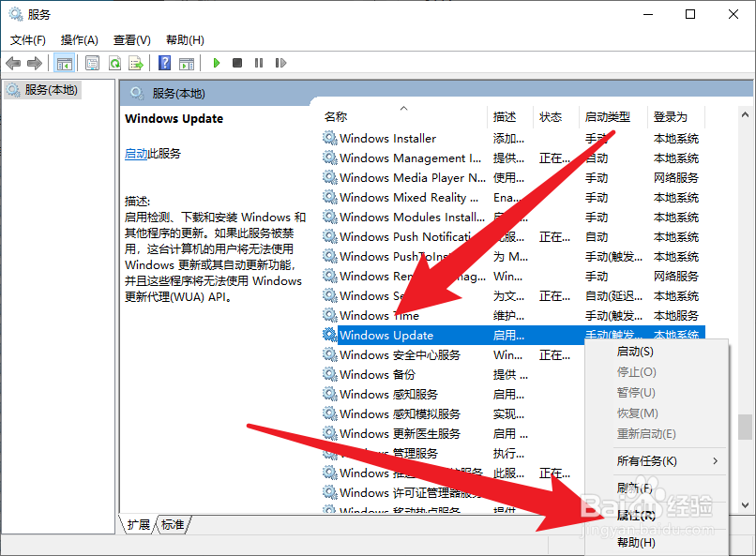Viewport: 756px width, 556px height.
Task: Sort by the 名称 column header
Action: [x=403, y=116]
